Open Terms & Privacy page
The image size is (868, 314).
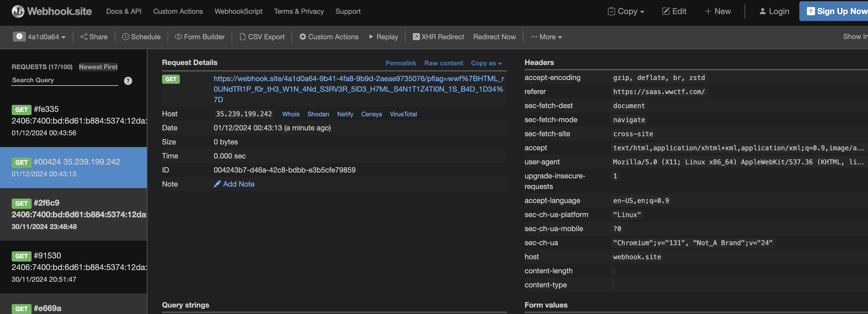(x=299, y=11)
